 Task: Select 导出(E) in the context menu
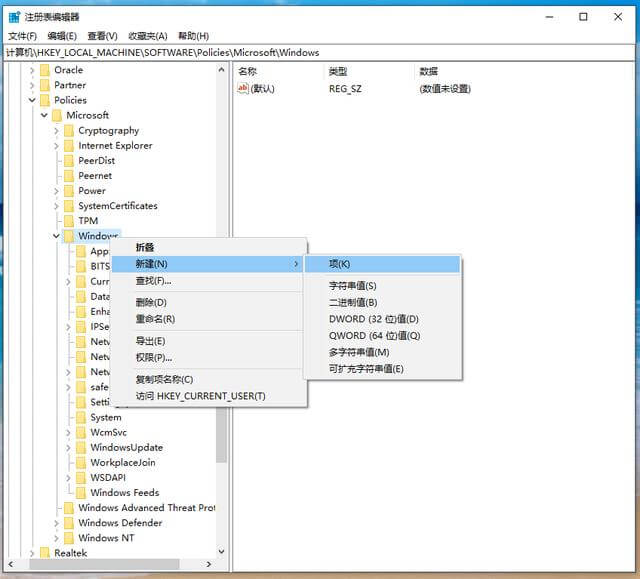coord(151,341)
